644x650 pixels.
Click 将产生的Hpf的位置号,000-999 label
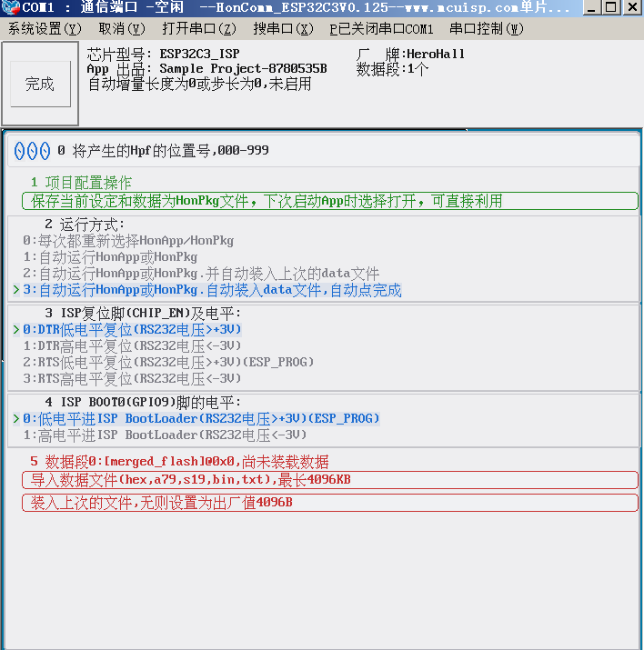coord(170,151)
